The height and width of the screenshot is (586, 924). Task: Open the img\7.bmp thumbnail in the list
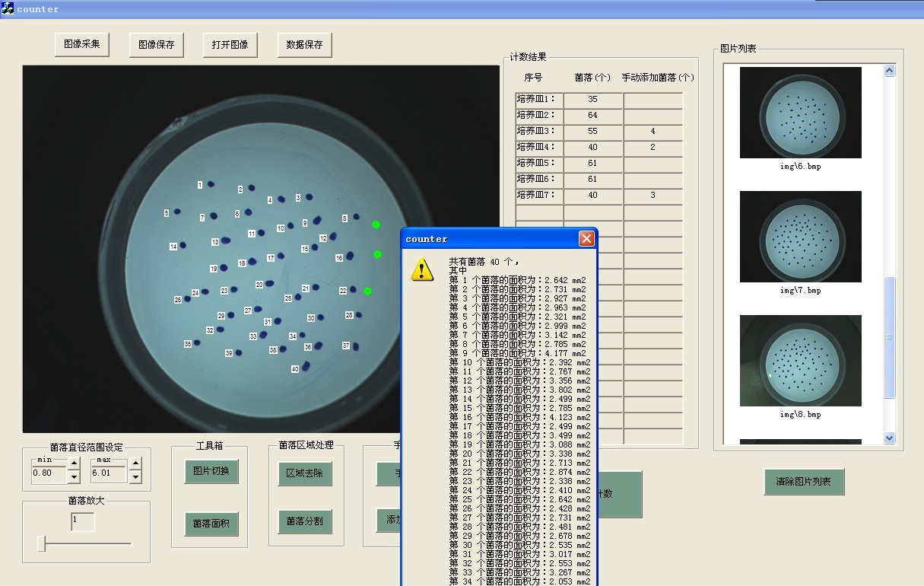tap(800, 237)
